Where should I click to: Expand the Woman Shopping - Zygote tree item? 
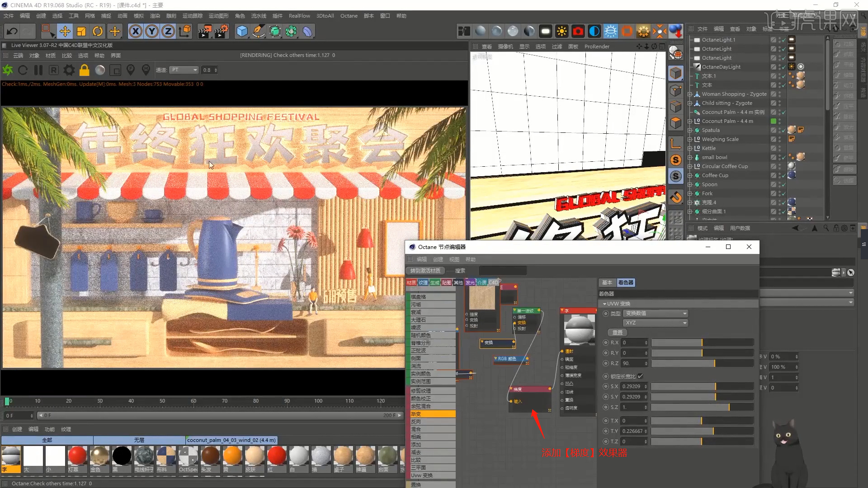coord(690,94)
